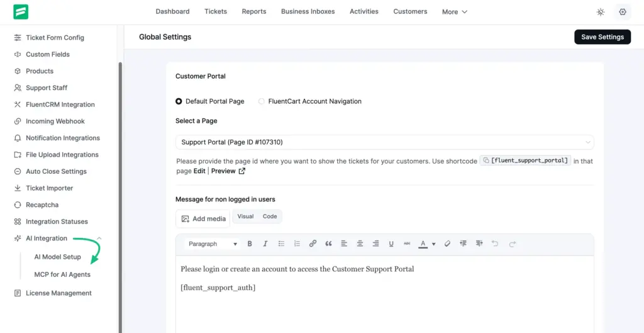
Task: Open Recaptcha settings
Action: (42, 205)
